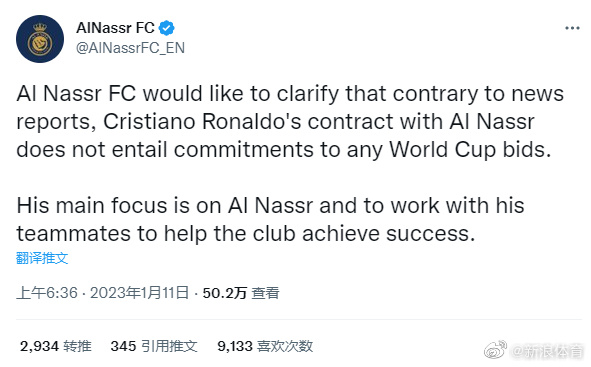Click the 2023年1月11日 date link
The height and width of the screenshot is (367, 591).
(x=139, y=293)
